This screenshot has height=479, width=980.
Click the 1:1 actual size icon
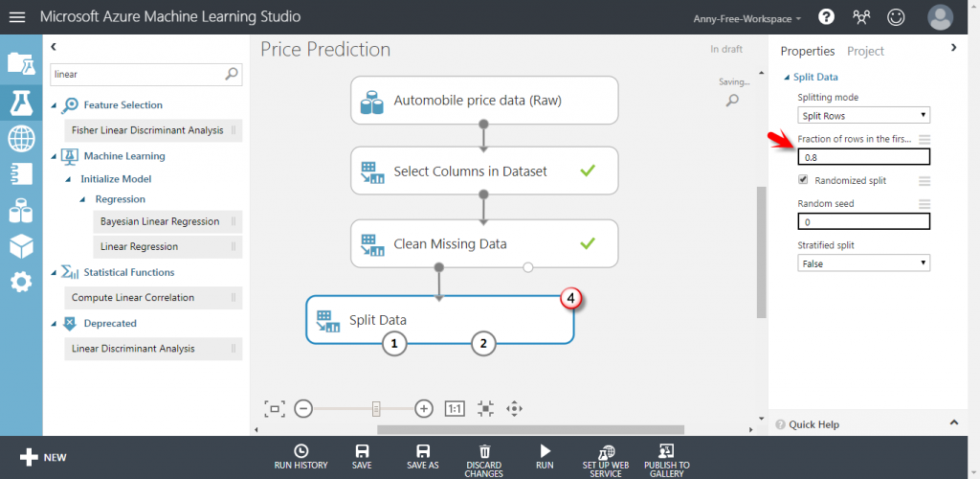pyautogui.click(x=455, y=409)
